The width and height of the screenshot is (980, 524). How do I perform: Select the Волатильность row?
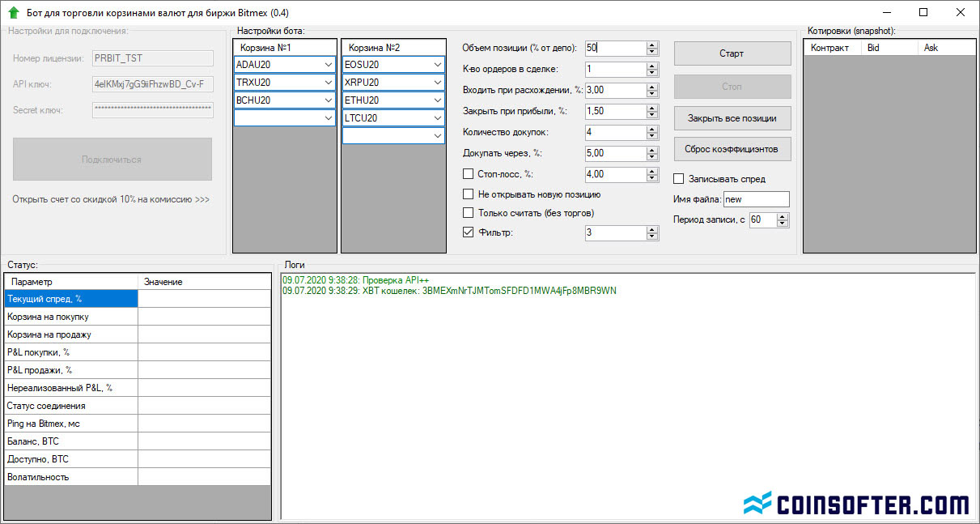[x=138, y=477]
